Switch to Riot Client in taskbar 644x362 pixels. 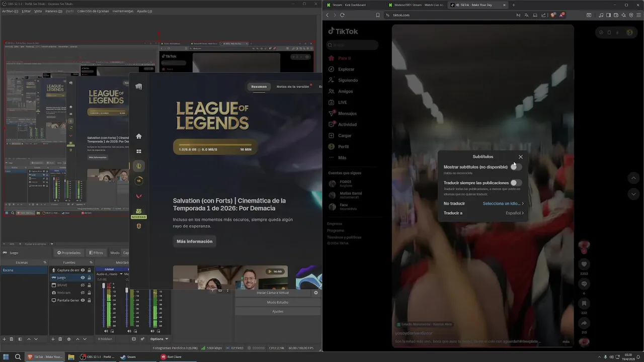[x=171, y=357]
